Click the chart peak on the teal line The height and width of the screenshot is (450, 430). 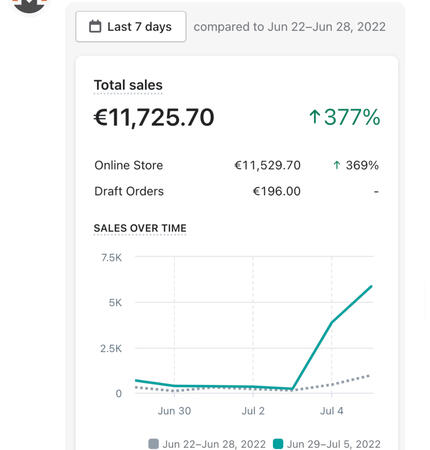(x=371, y=286)
